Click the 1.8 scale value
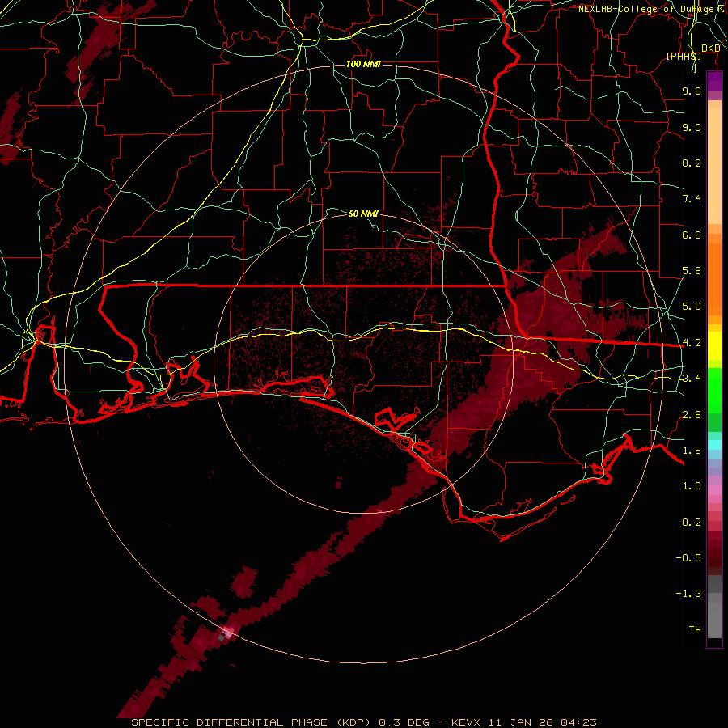Viewport: 728px width, 728px height. (x=692, y=451)
